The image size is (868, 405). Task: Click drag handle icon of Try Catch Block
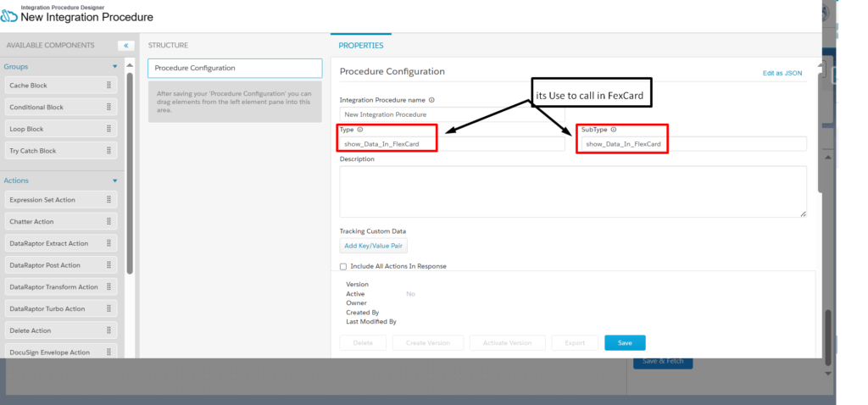(x=108, y=151)
